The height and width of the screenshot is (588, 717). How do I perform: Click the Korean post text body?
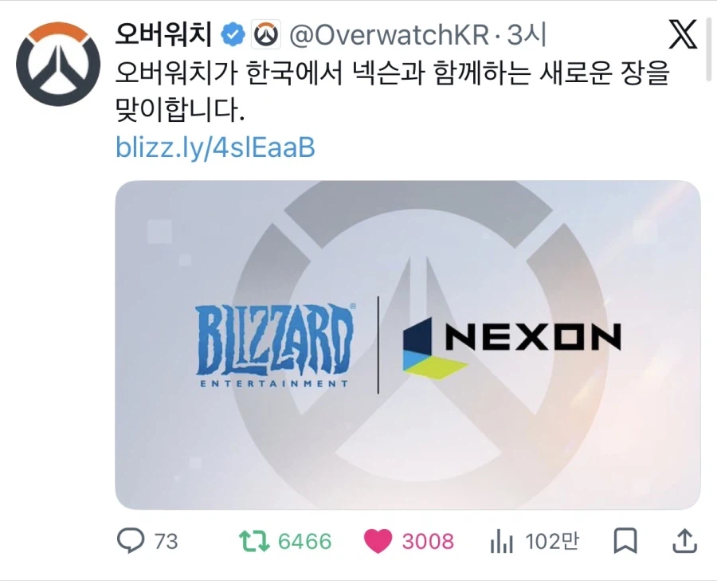click(x=392, y=91)
